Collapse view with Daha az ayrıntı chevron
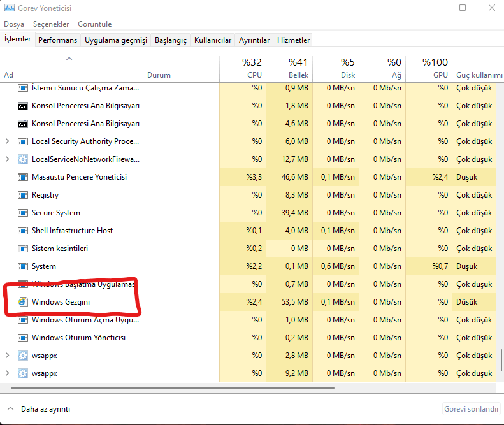 click(x=11, y=408)
